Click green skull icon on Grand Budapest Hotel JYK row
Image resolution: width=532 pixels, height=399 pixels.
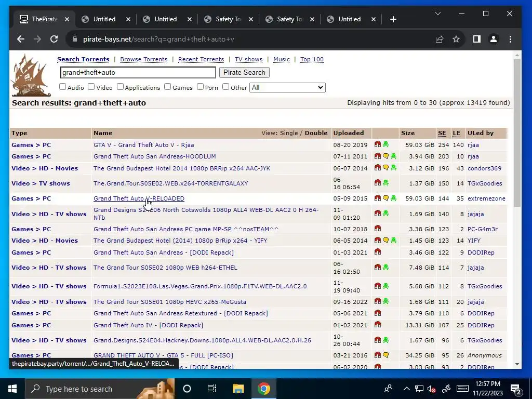click(x=394, y=168)
